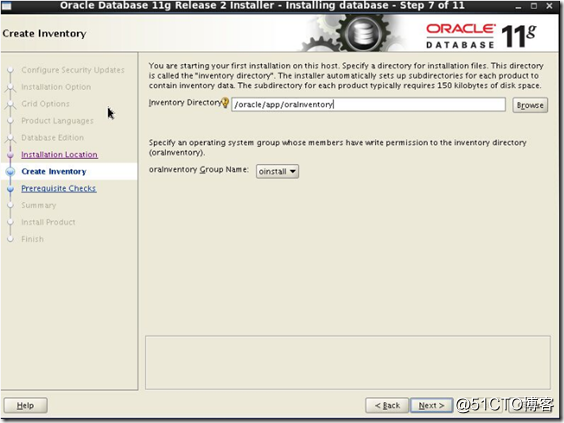Click the Grid Options step label
The image size is (564, 423).
coord(45,104)
